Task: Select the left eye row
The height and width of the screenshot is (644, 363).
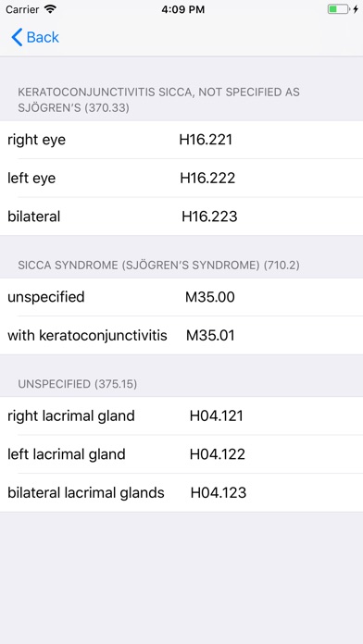Action: pyautogui.click(x=181, y=179)
